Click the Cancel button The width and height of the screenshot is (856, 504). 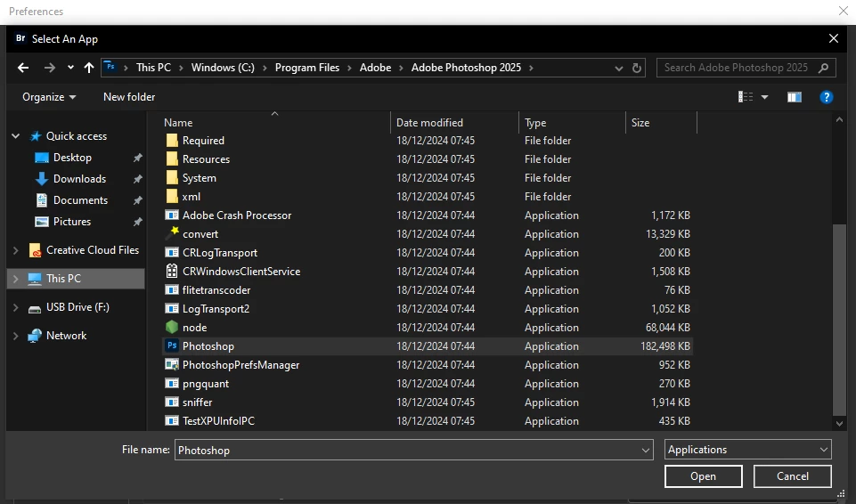[792, 476]
